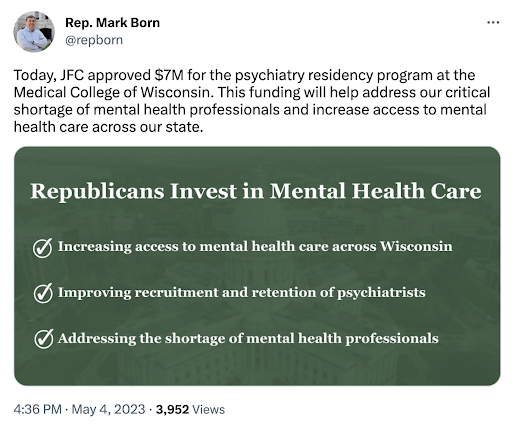Click the checkmark beside Improving recruitment

coord(43,293)
